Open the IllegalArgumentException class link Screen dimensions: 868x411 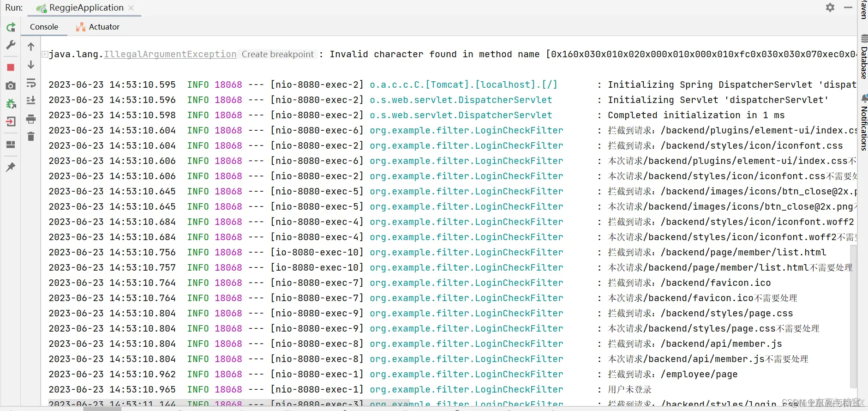point(170,54)
